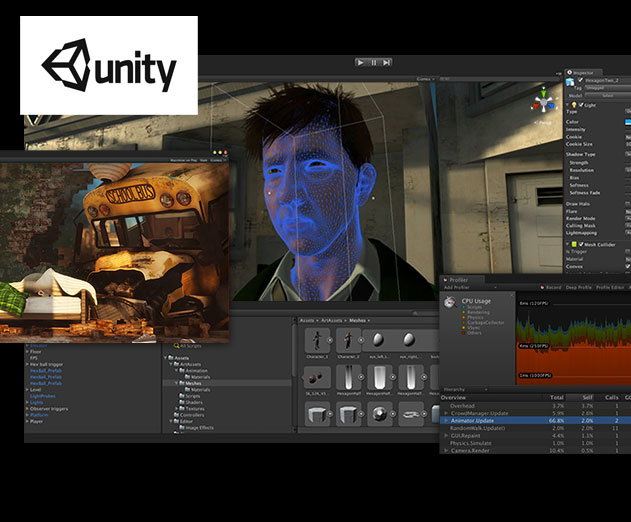Click the Rendering legend dot in CPU Usage
This screenshot has width=631, height=522.
pos(464,312)
